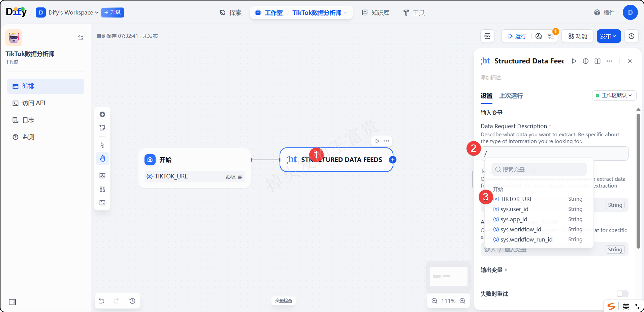Click export image icon in canvas toolbar
The image size is (644, 312).
(102, 176)
